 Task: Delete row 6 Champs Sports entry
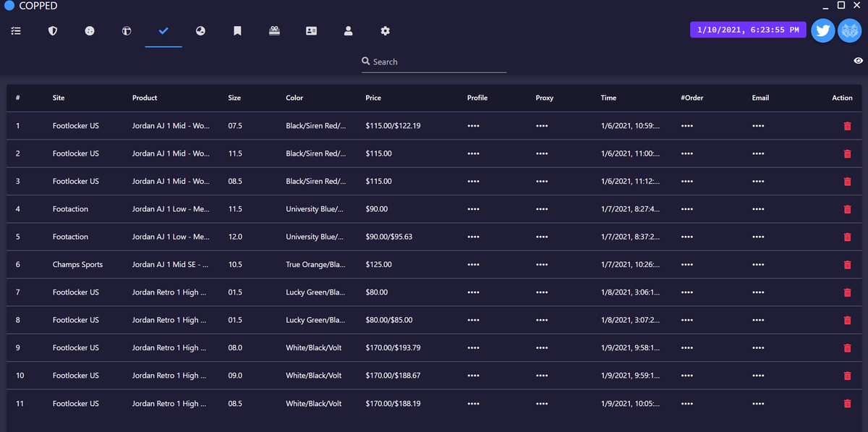[847, 265]
